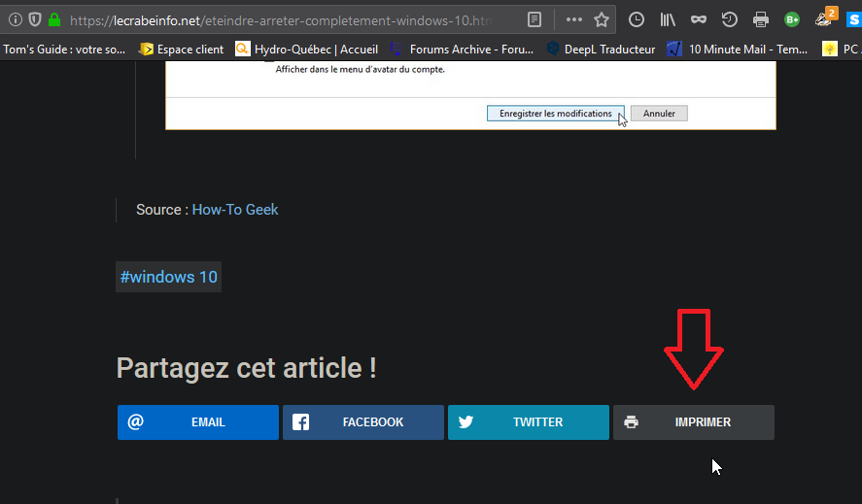Open the history clock toolbar icon
The width and height of the screenshot is (862, 504).
tap(637, 20)
